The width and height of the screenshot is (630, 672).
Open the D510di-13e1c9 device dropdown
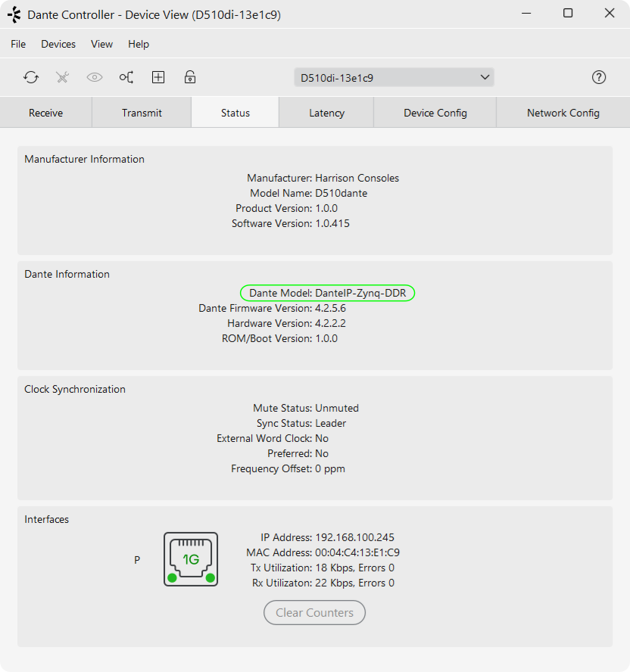tap(394, 78)
